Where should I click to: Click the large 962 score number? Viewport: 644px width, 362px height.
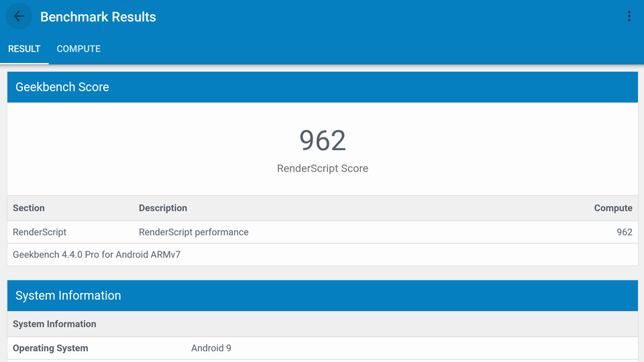click(x=323, y=140)
